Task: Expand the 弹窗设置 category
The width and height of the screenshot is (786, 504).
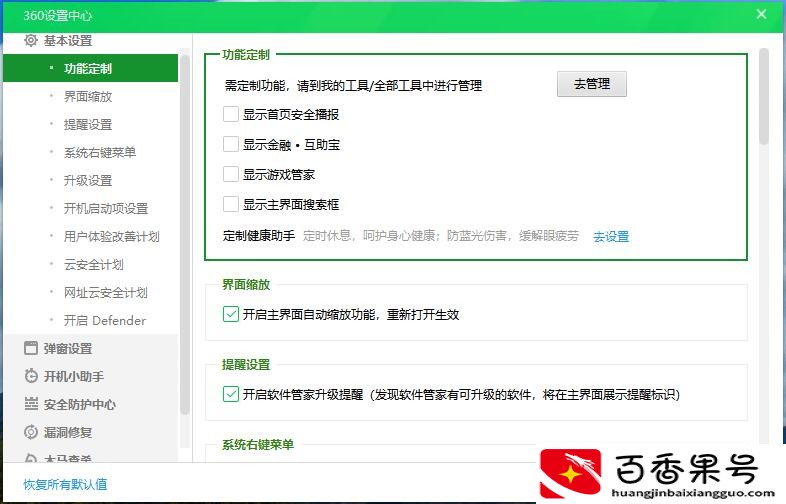Action: [68, 349]
